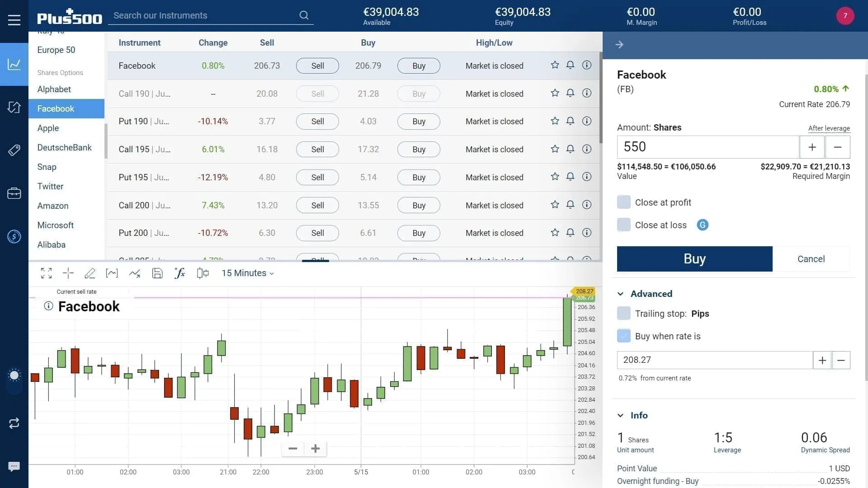
Task: Open the notifications badge showing 7
Action: [x=845, y=16]
